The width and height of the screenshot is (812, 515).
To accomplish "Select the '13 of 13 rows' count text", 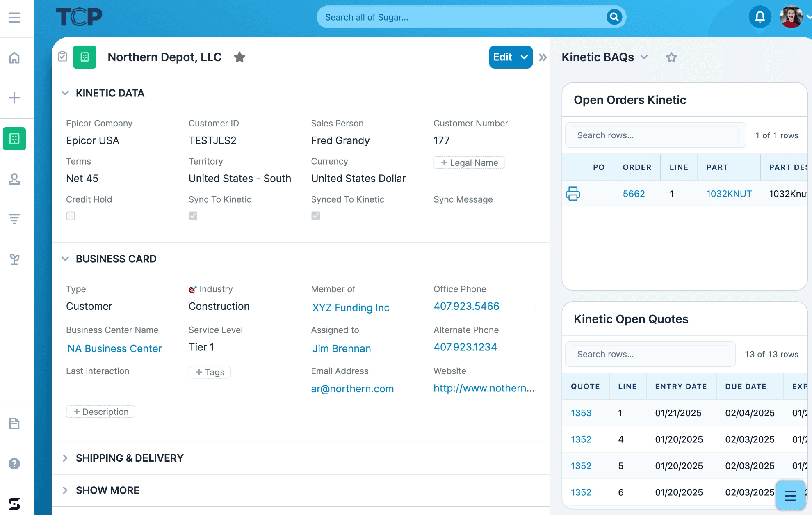I will tap(771, 354).
